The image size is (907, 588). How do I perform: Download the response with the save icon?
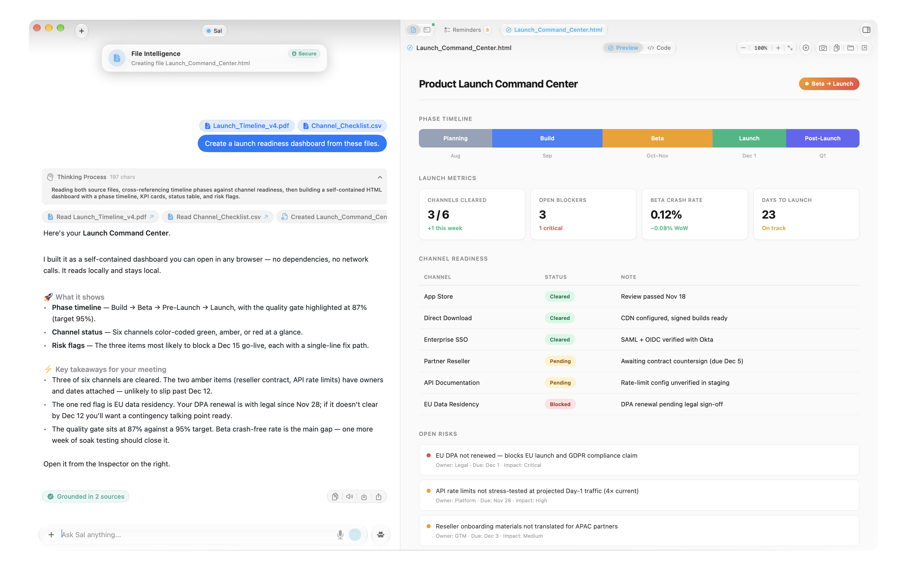click(x=364, y=496)
